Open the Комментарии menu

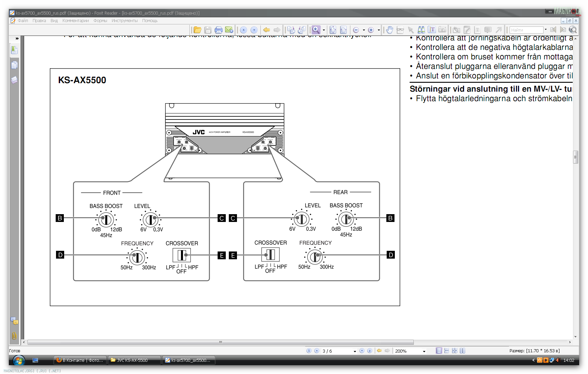point(76,21)
